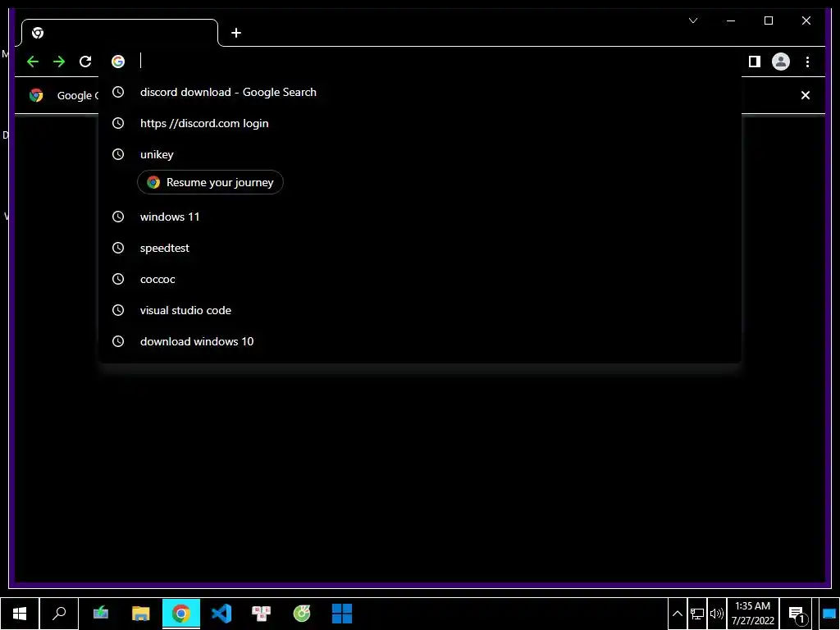Launch Visual Studio Code from the taskbar
Viewport: 840px width, 630px height.
coord(221,614)
